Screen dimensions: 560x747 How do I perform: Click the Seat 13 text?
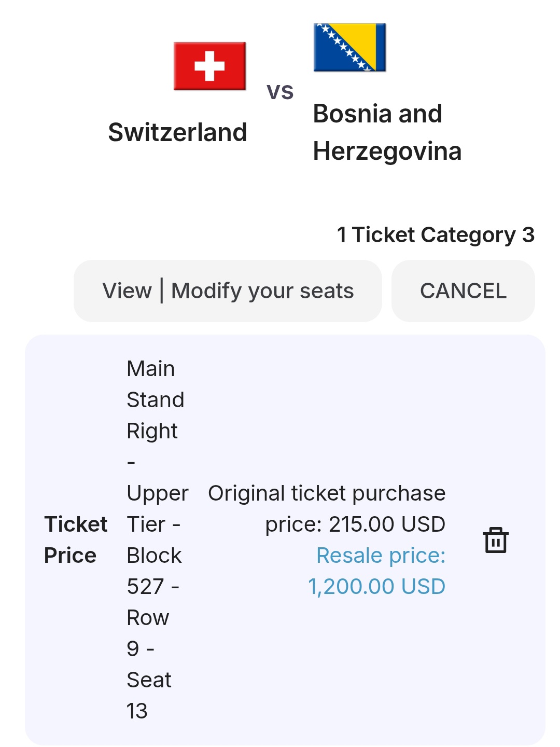coord(149,695)
